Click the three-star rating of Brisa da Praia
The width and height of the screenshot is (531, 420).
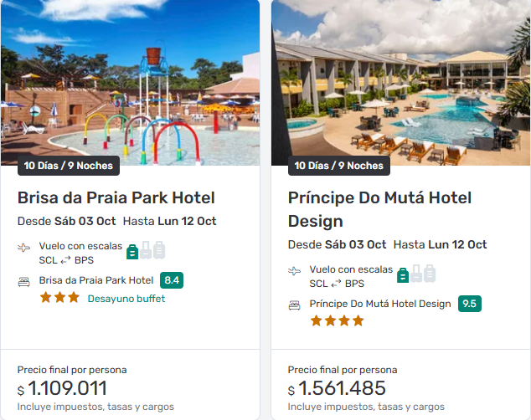click(59, 298)
